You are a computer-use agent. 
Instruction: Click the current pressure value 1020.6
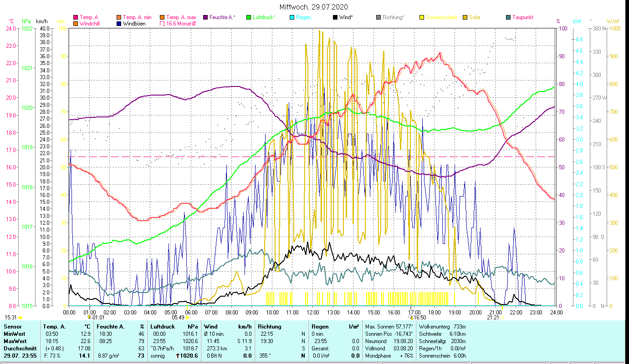[x=189, y=356]
